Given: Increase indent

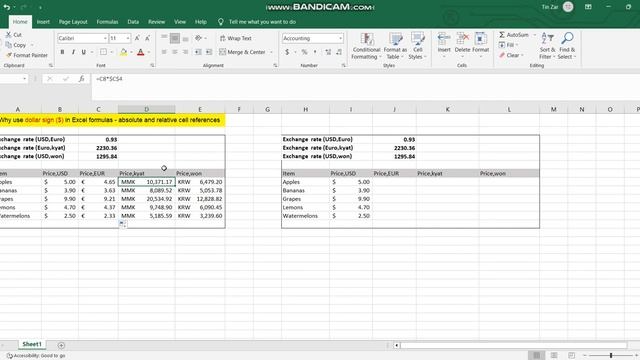Looking at the screenshot, I should (x=209, y=52).
